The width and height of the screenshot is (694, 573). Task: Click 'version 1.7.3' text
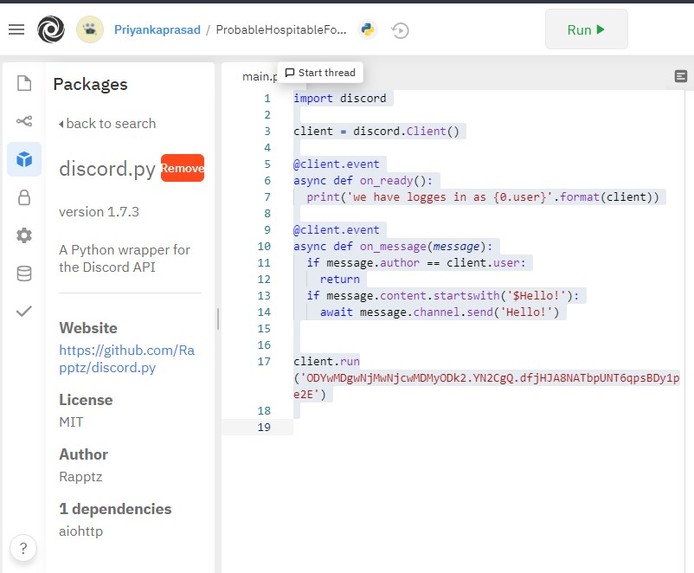pyautogui.click(x=99, y=212)
